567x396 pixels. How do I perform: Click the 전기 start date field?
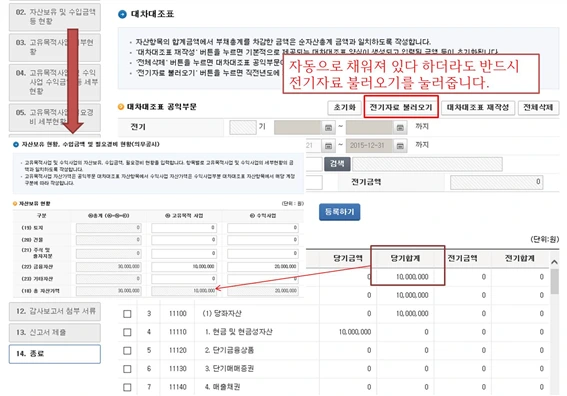point(298,128)
